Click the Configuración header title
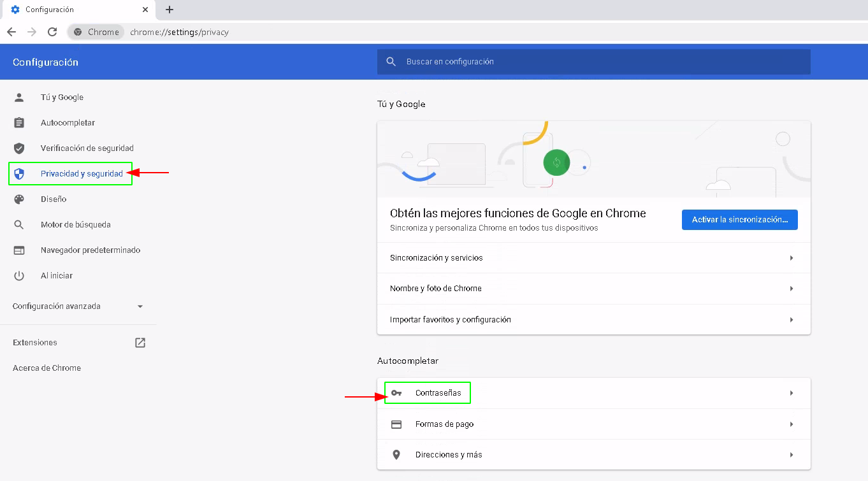The height and width of the screenshot is (481, 868). pyautogui.click(x=45, y=62)
